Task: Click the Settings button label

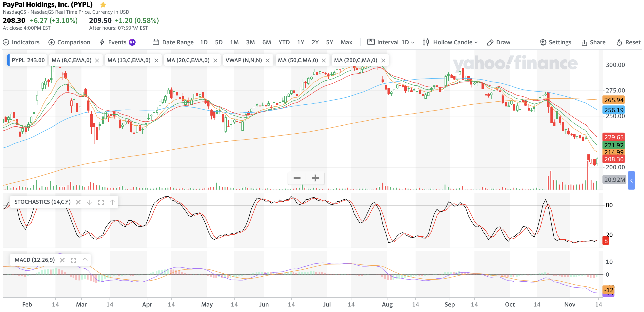Action: click(560, 42)
